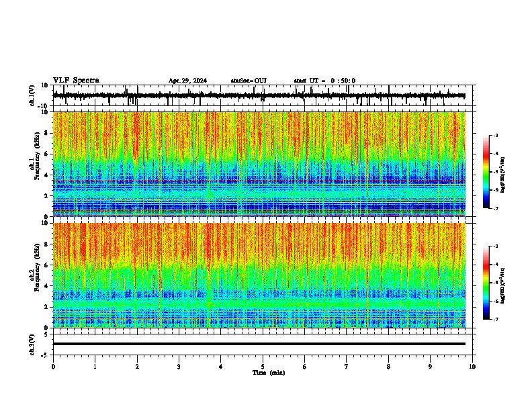Click the ch.1 color bar log(PSD) label
The height and width of the screenshot is (411, 532).
503,175
